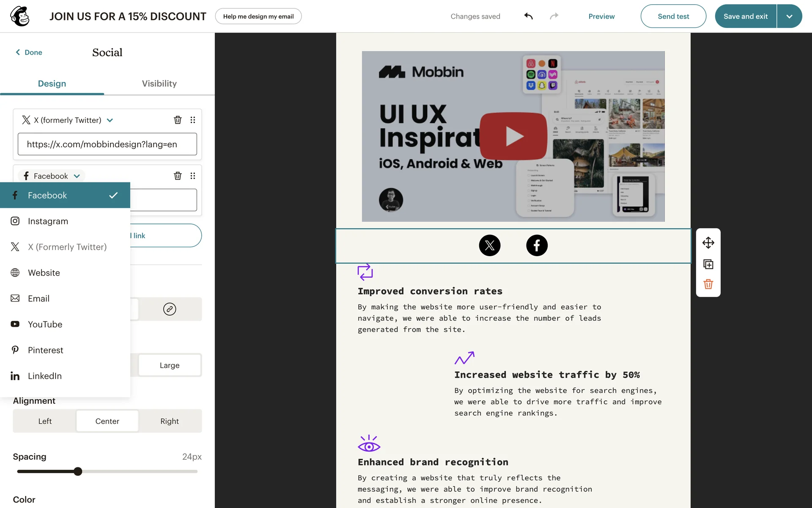
Task: Click the undo arrow icon
Action: point(528,16)
